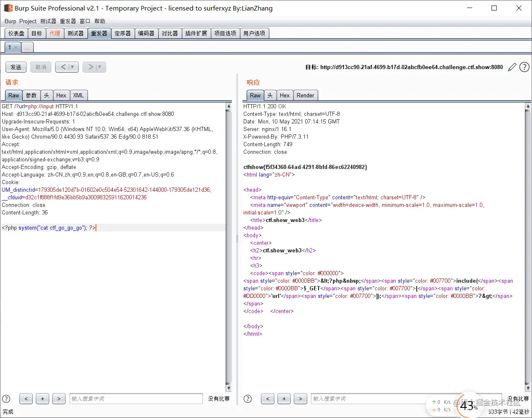Focus the request search input field
The image size is (532, 418).
tap(136, 399)
